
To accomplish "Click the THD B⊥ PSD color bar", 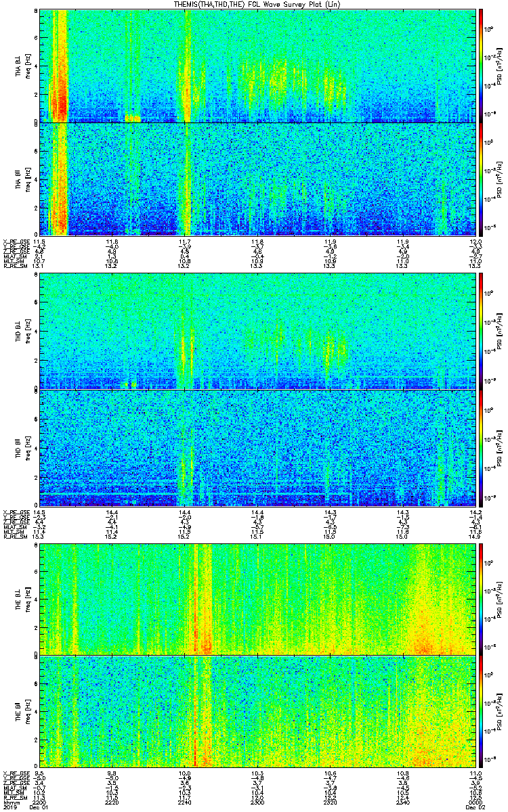I will (x=481, y=331).
